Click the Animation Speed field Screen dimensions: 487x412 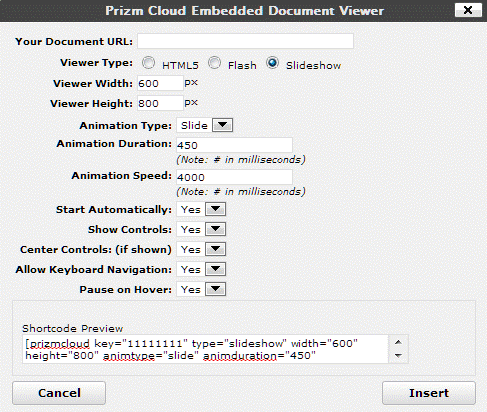[234, 177]
